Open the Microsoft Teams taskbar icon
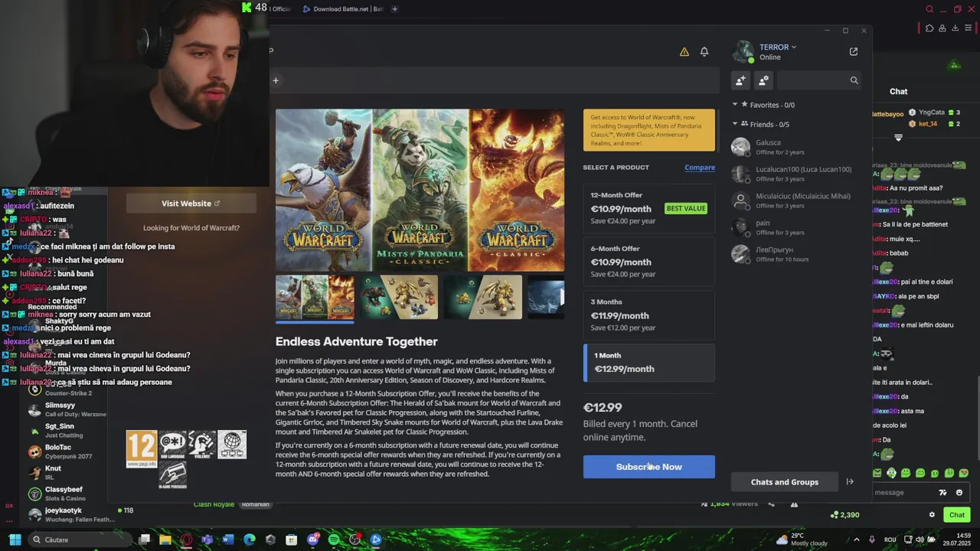This screenshot has width=980, height=551. tap(207, 540)
